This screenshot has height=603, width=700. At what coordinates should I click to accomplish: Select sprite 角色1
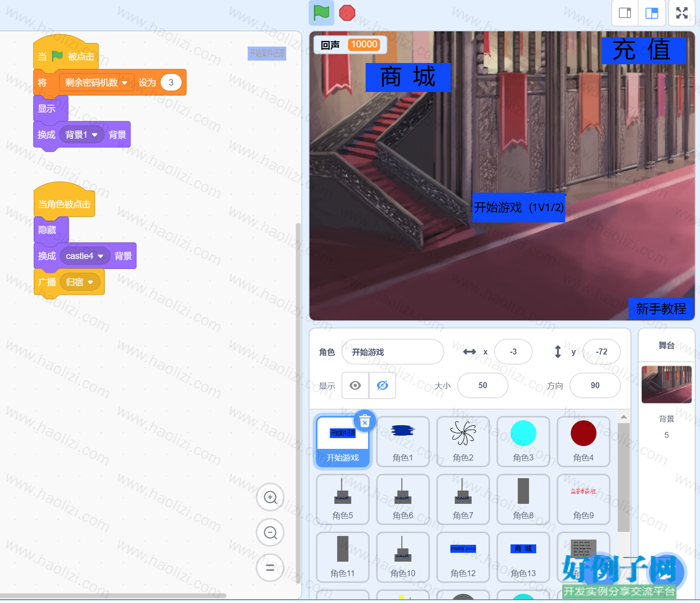(x=403, y=442)
